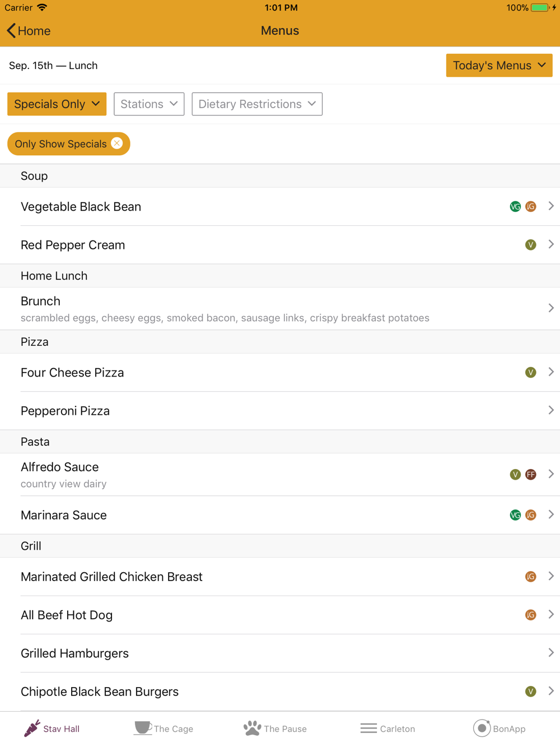Open Chipotle Black Bean Burgers item
Image resolution: width=560 pixels, height=747 pixels.
click(280, 692)
